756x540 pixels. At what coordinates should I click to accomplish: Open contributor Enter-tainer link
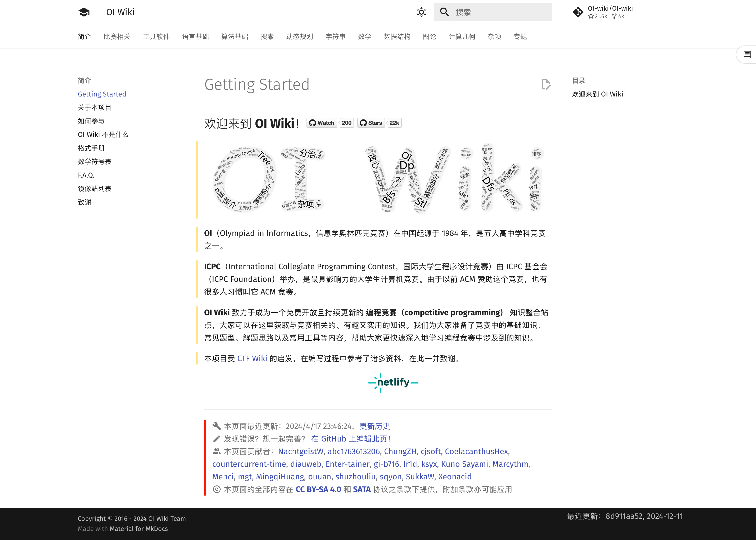coord(348,464)
